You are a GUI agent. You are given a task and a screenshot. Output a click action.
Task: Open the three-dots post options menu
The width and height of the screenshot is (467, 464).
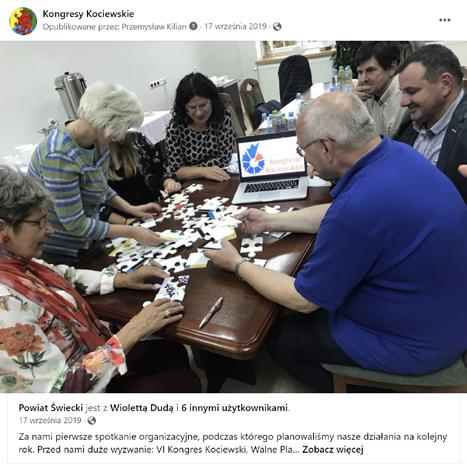pos(445,20)
